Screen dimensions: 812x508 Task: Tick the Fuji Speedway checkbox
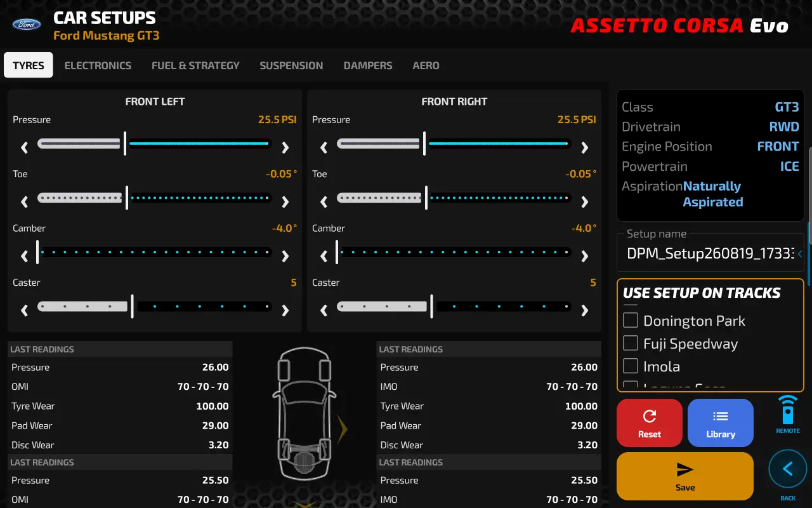click(630, 343)
